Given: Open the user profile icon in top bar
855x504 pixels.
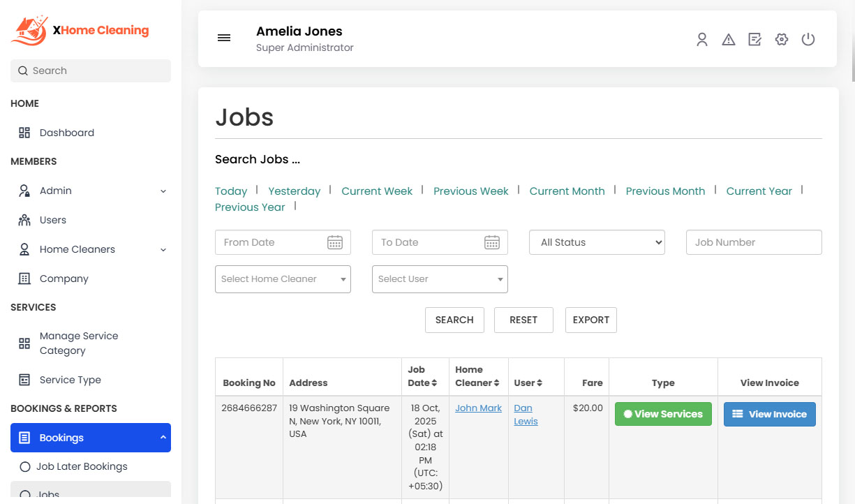Looking at the screenshot, I should (x=701, y=40).
